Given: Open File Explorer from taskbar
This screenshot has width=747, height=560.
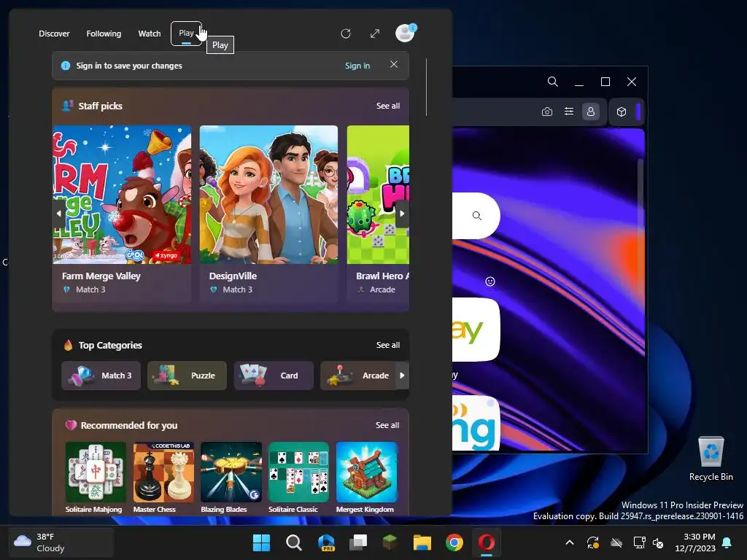Looking at the screenshot, I should 422,542.
